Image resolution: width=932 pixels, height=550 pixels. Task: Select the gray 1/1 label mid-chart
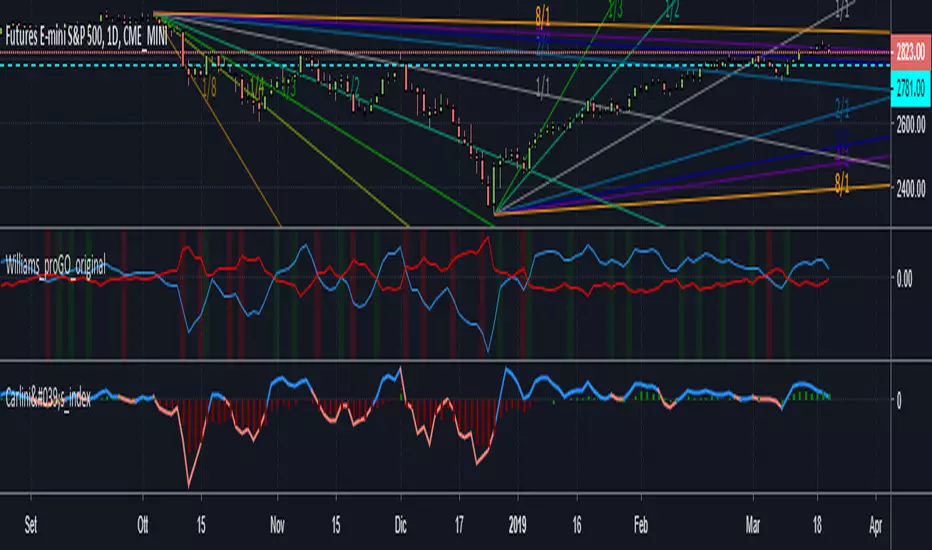(x=542, y=88)
